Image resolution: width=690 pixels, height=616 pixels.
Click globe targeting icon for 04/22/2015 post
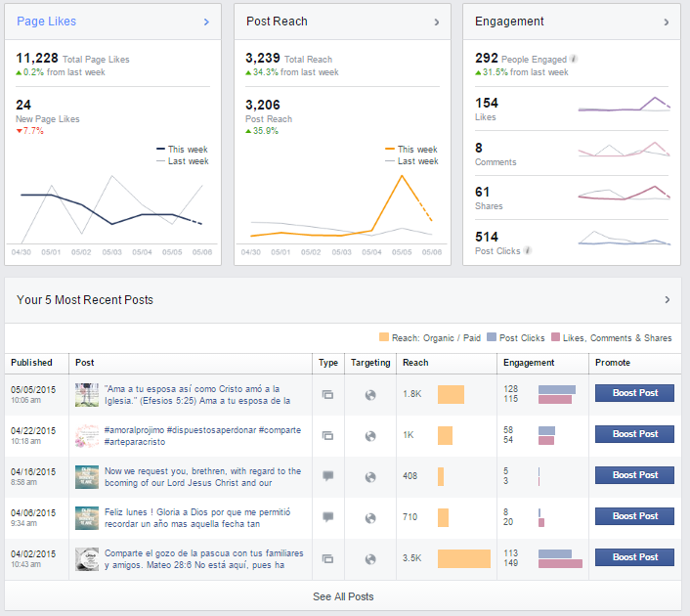point(370,436)
